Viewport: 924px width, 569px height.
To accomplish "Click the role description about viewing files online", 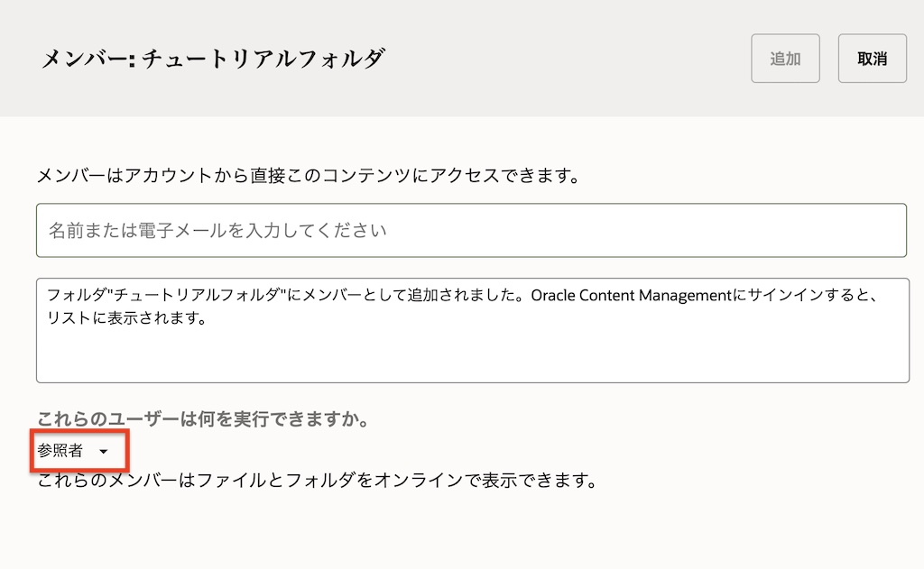I will point(317,481).
